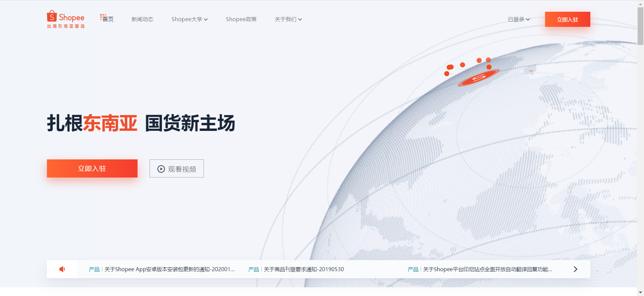Click the 产品 tag before Shopee App notice
Viewport: 644px width, 296px height.
[x=94, y=269]
